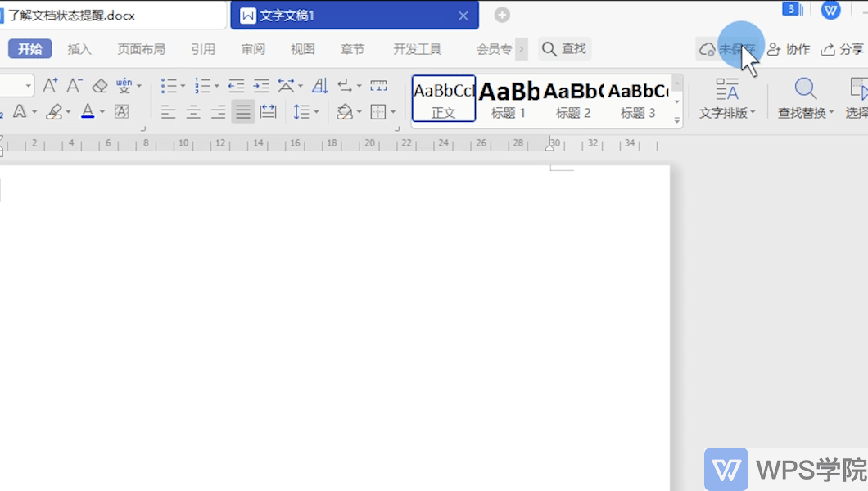Expand font size dropdown
Image resolution: width=868 pixels, height=491 pixels.
[x=28, y=86]
